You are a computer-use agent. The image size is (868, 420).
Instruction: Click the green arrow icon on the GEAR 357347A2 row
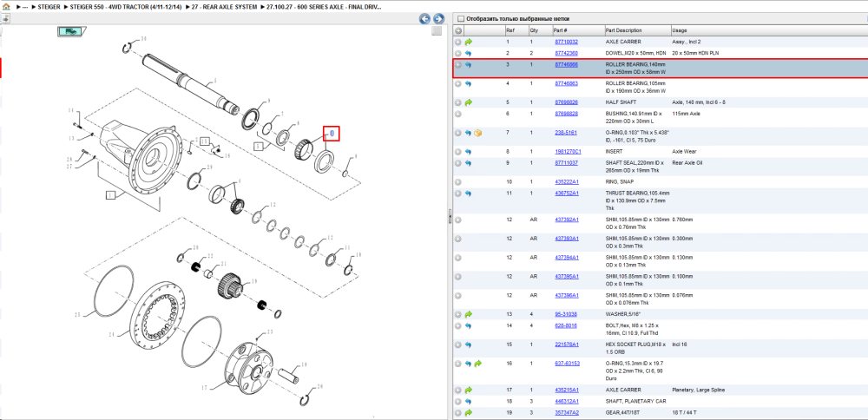tap(469, 413)
